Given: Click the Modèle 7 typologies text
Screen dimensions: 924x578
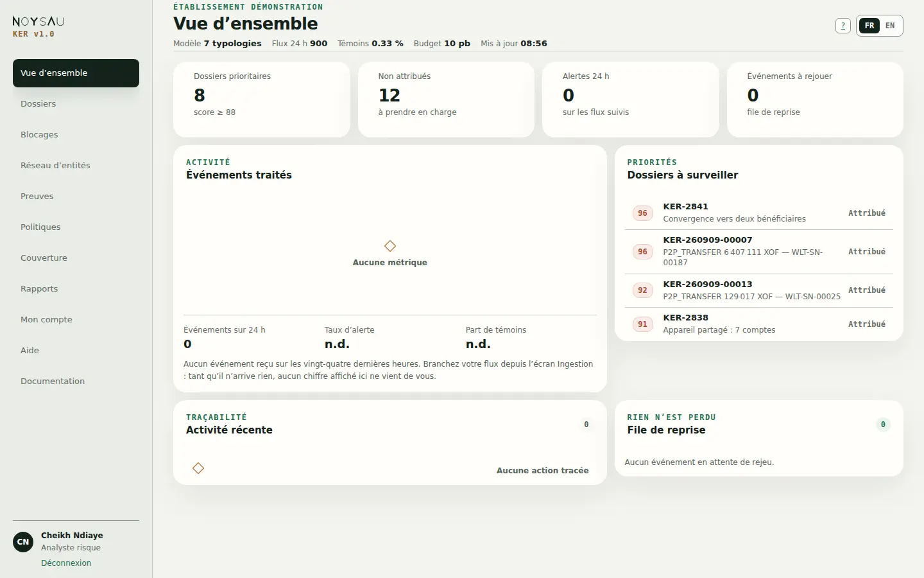Looking at the screenshot, I should [x=218, y=44].
